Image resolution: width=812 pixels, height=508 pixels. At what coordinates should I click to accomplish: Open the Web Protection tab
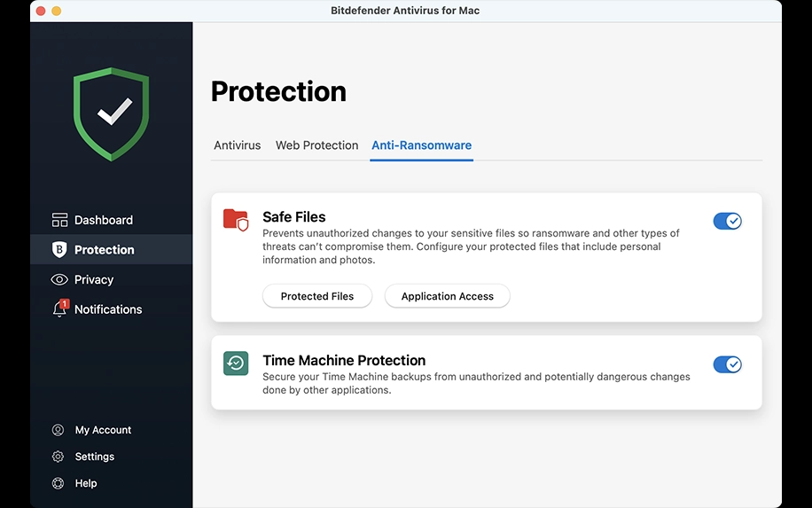click(317, 145)
